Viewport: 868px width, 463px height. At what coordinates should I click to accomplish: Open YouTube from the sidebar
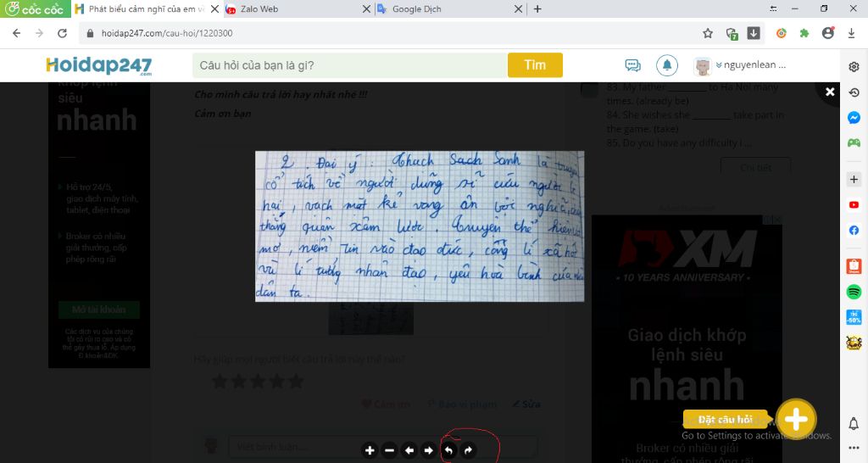tap(854, 205)
